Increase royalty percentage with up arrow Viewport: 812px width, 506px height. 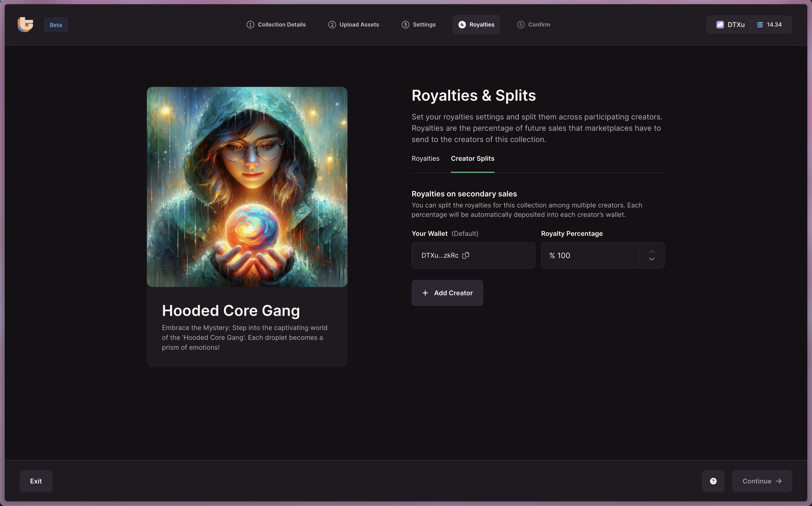click(x=652, y=252)
